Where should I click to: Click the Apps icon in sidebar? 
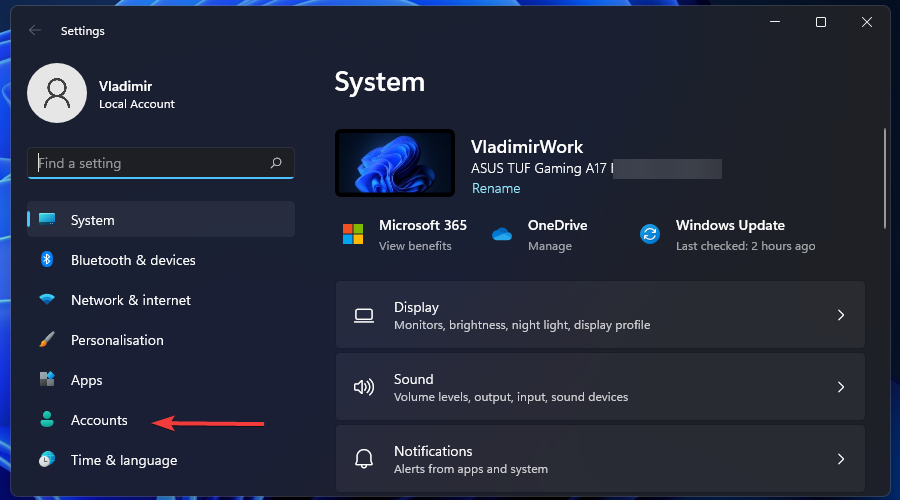tap(47, 379)
